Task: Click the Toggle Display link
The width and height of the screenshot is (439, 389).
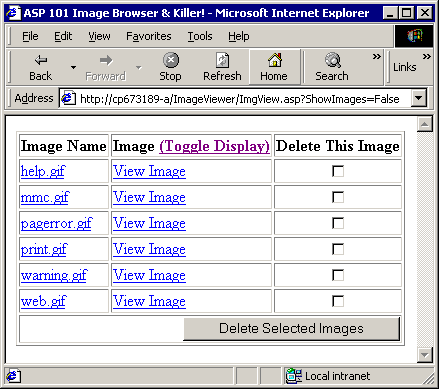Action: (214, 146)
